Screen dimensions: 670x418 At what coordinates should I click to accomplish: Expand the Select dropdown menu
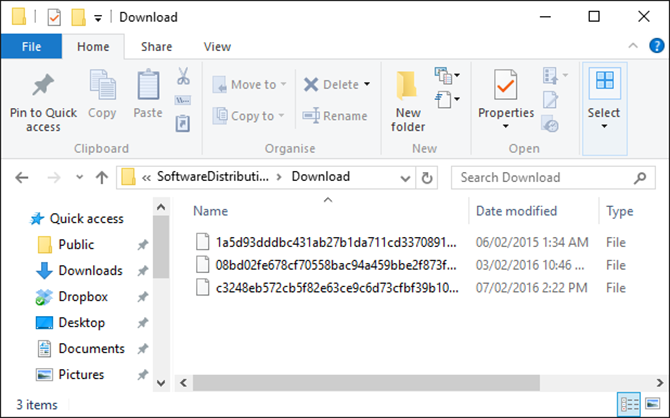(604, 127)
